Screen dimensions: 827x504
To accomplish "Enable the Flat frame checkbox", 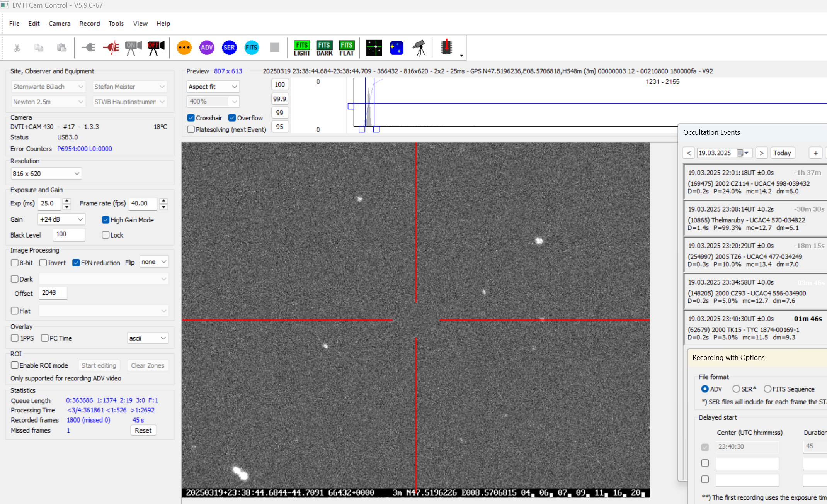I will pos(15,311).
